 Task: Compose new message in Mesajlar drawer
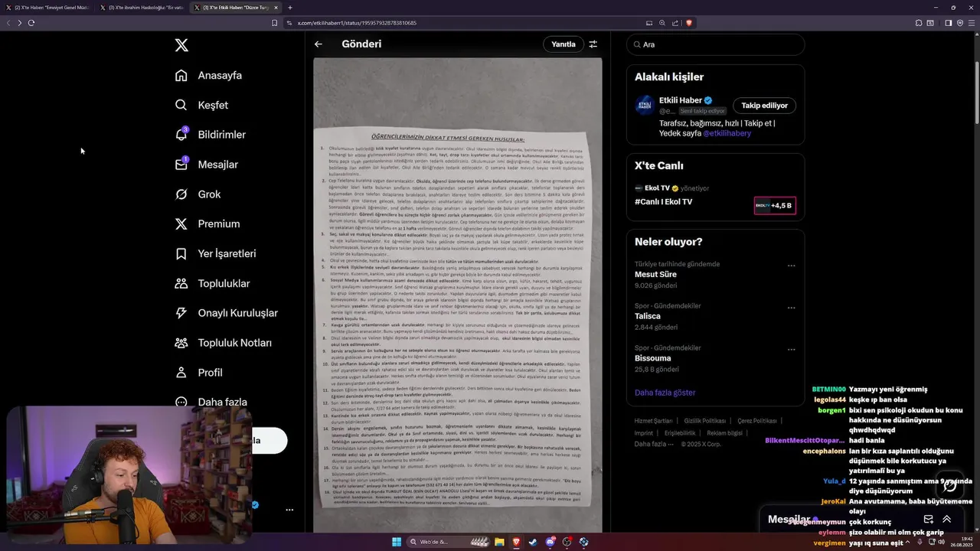click(x=929, y=519)
